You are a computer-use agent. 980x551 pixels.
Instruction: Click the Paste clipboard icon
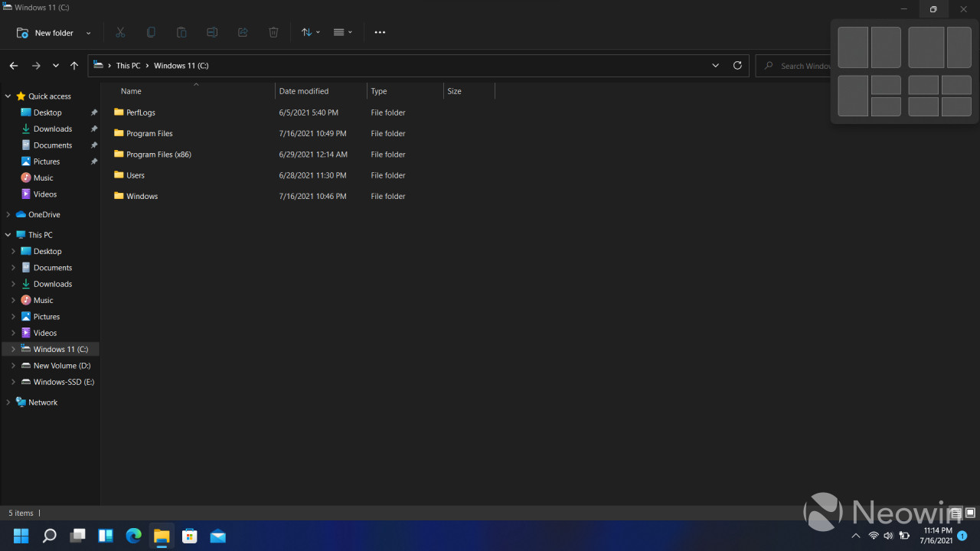181,33
